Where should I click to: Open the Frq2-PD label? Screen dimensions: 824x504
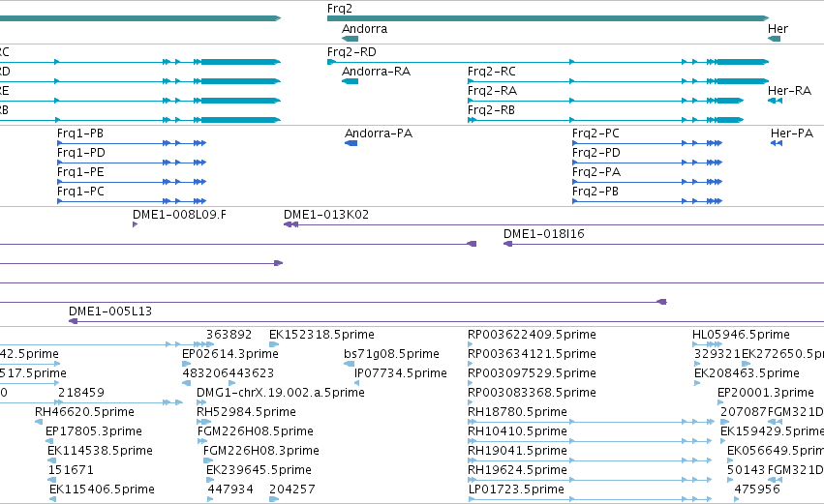click(595, 153)
